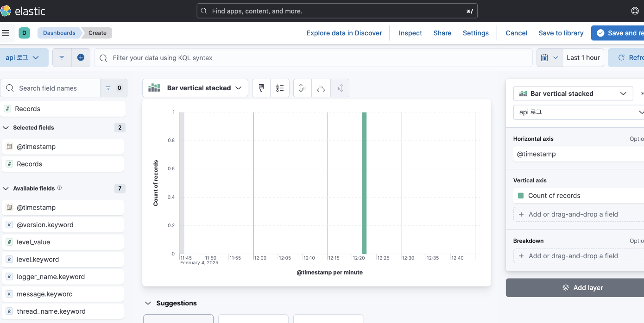Click number icon of level_value
The width and height of the screenshot is (644, 323).
[x=9, y=242]
